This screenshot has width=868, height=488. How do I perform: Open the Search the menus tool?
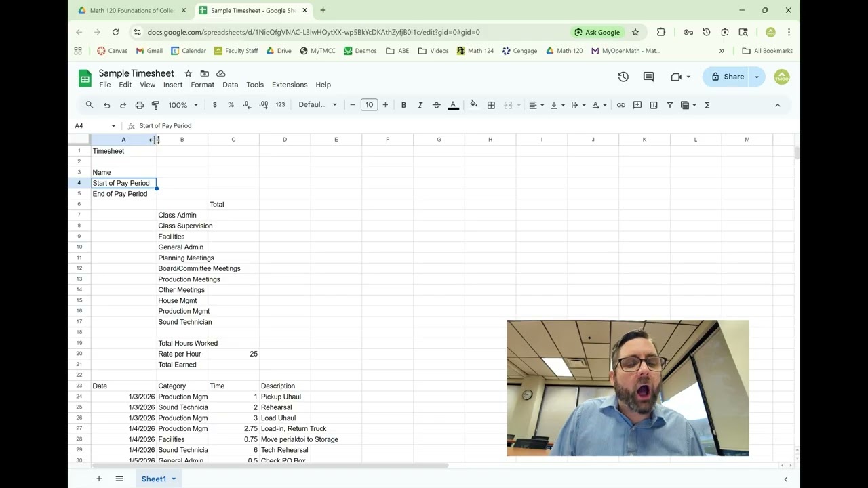click(x=90, y=105)
